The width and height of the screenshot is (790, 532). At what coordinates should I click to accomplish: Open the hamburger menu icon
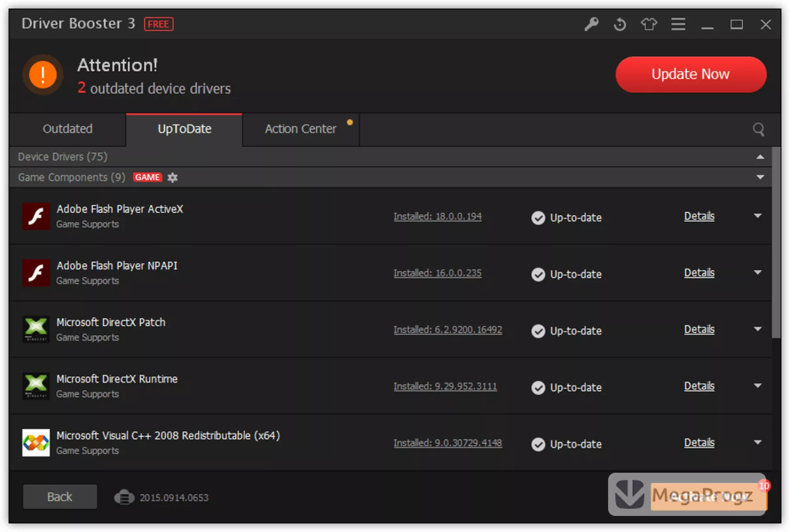click(x=678, y=24)
